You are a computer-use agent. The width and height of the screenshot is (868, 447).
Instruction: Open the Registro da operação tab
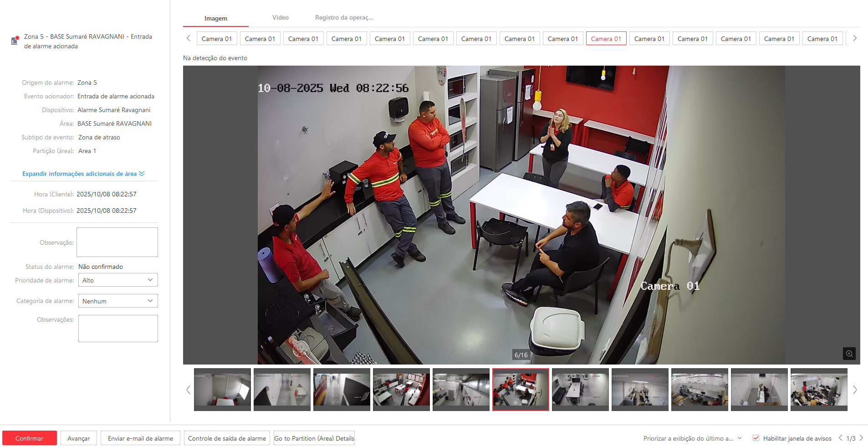[x=344, y=18]
